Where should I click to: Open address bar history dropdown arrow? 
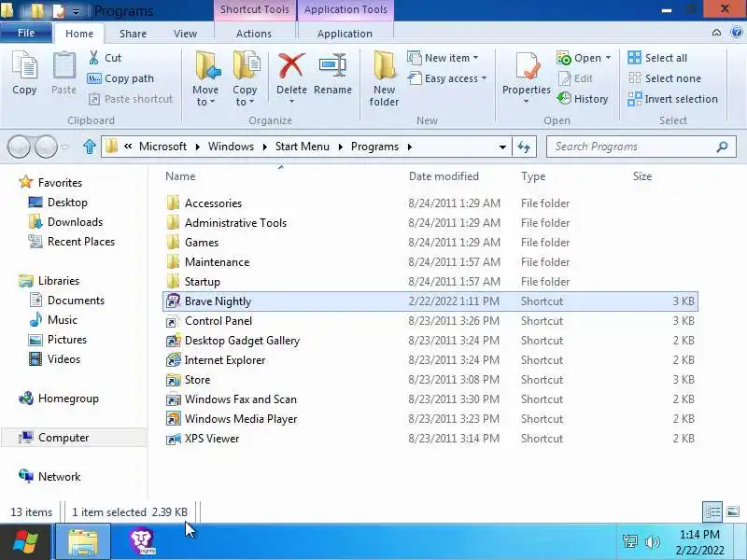(x=502, y=147)
